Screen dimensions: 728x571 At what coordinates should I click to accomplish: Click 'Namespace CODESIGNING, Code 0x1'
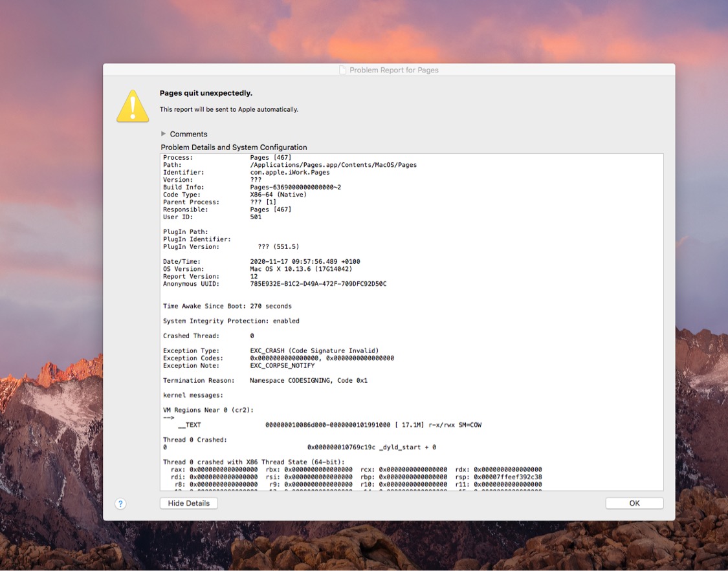(x=309, y=380)
